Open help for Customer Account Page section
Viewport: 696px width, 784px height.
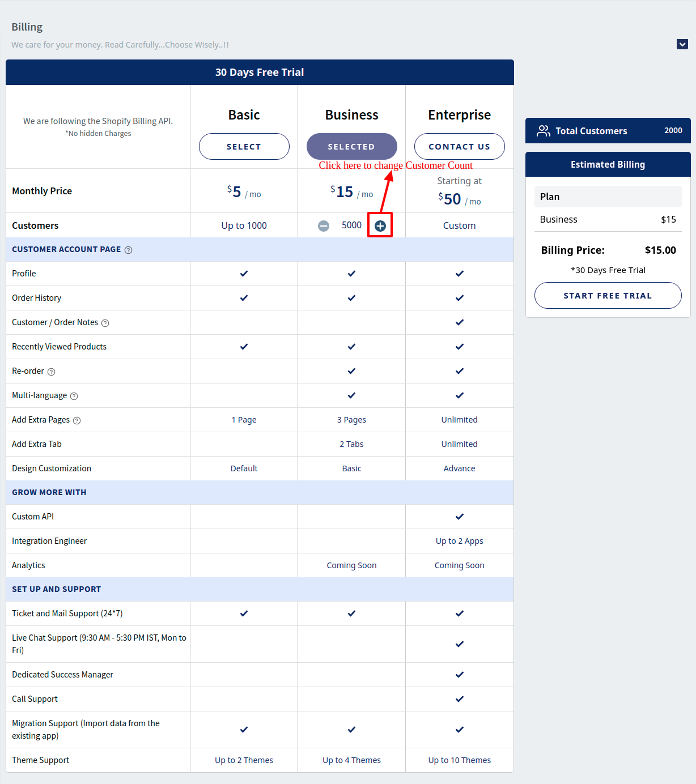(x=129, y=250)
